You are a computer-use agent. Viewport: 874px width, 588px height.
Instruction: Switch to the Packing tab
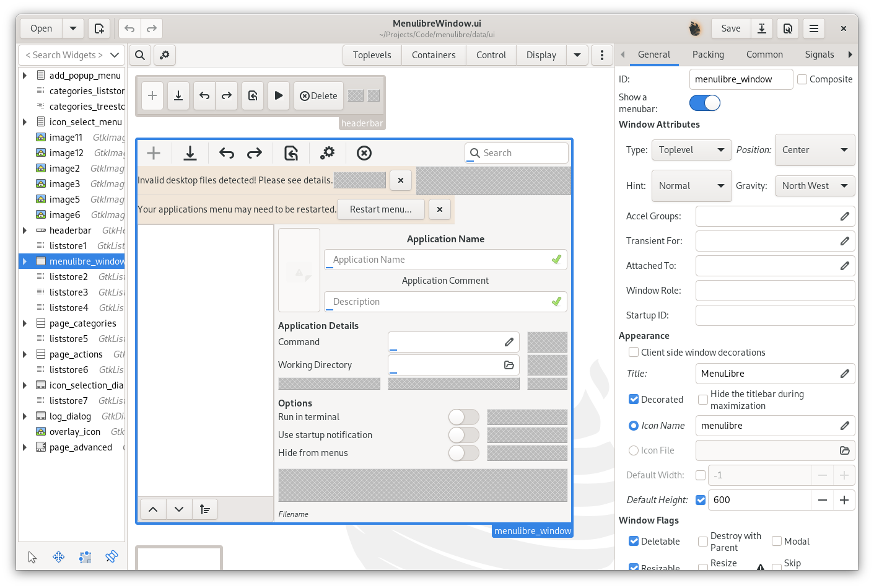pyautogui.click(x=708, y=55)
